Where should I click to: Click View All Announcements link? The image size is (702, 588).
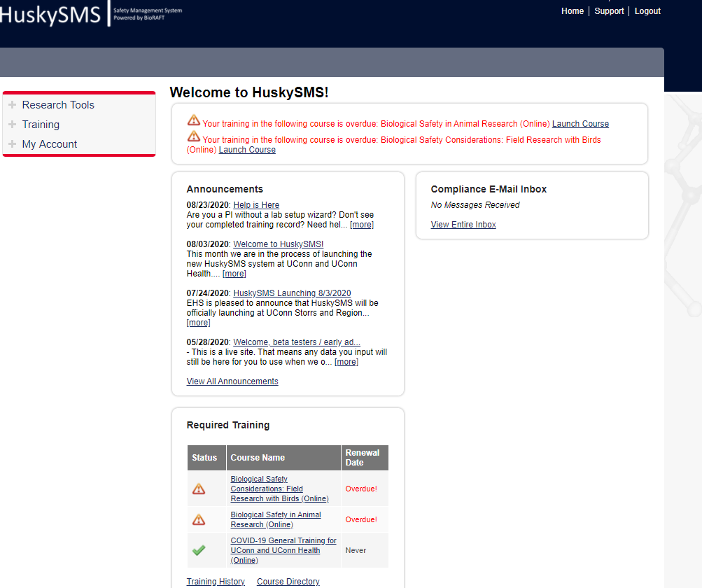click(x=232, y=381)
